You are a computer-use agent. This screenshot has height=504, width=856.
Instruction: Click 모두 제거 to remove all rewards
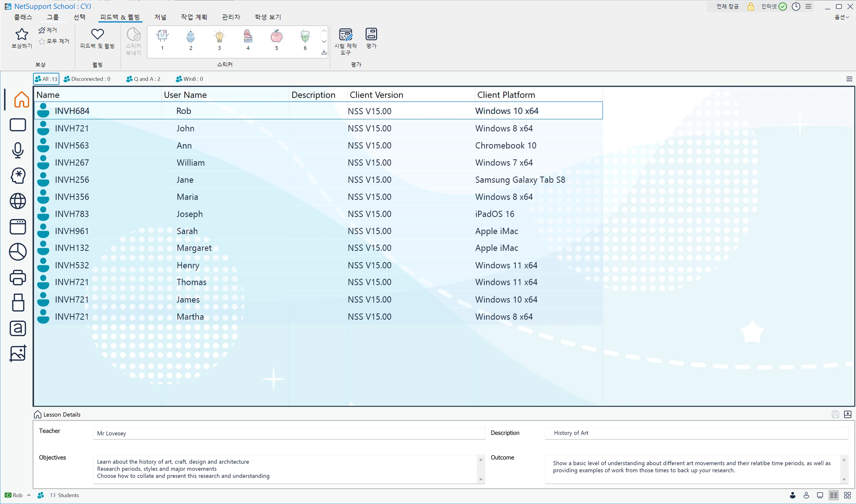click(54, 41)
